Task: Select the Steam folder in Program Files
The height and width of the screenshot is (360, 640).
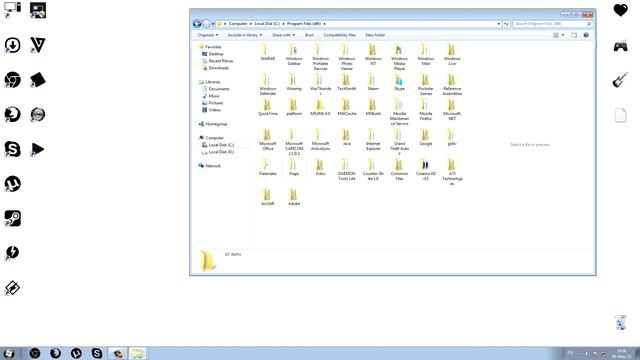Action: [x=373, y=82]
